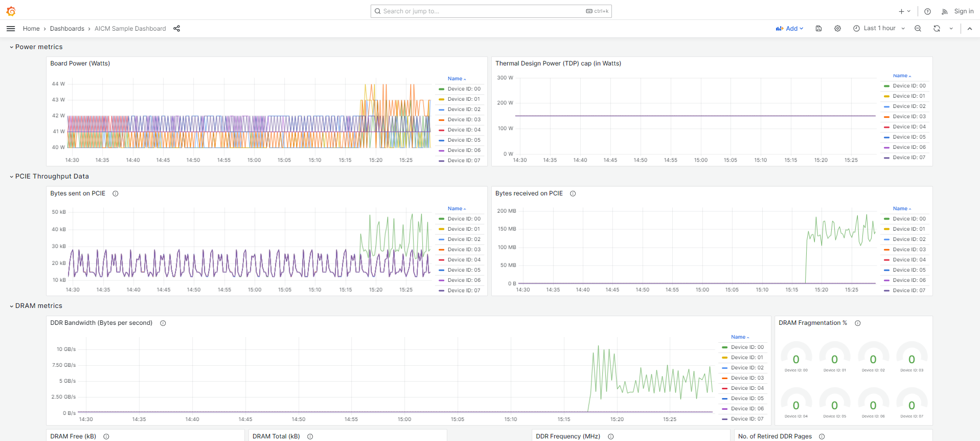Expand the Add panel dropdown
Image resolution: width=980 pixels, height=441 pixels.
[789, 29]
